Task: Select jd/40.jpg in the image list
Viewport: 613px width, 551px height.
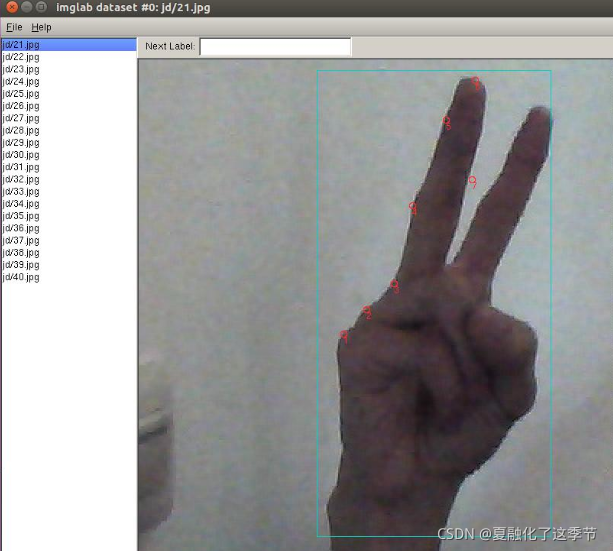Action: (69, 277)
